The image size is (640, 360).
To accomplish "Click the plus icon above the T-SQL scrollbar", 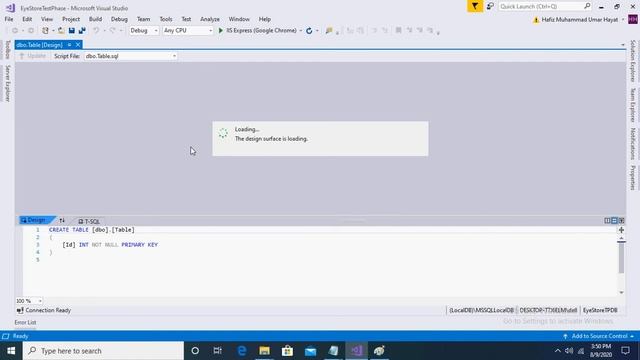I will pos(621,230).
